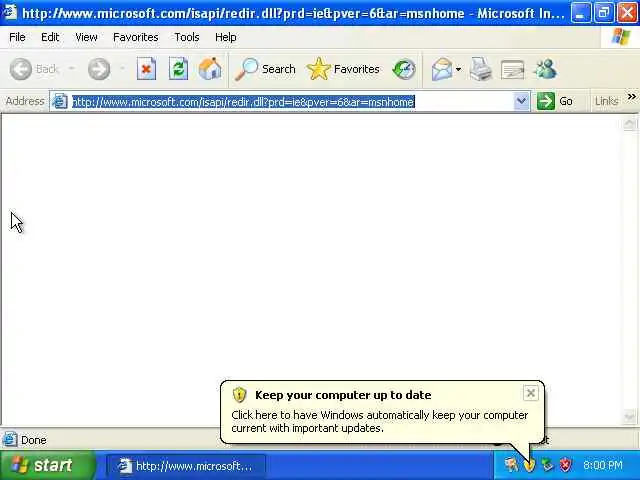Click the Back navigation button
The height and width of the screenshot is (480, 640).
click(33, 69)
